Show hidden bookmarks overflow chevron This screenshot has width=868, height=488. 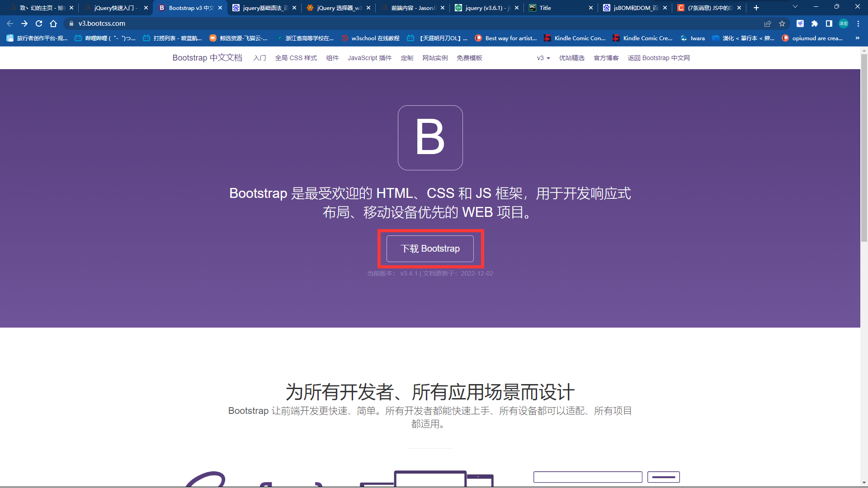point(858,38)
